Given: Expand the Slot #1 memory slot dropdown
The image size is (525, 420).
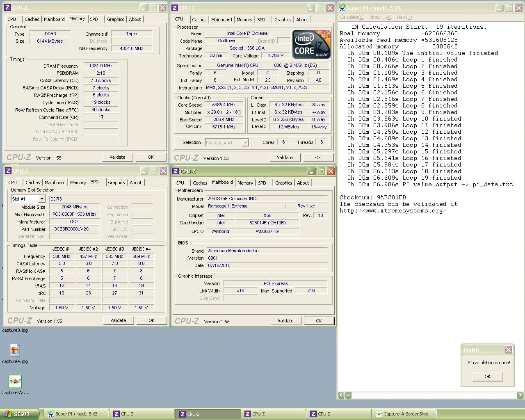Looking at the screenshot, I should coord(42,199).
